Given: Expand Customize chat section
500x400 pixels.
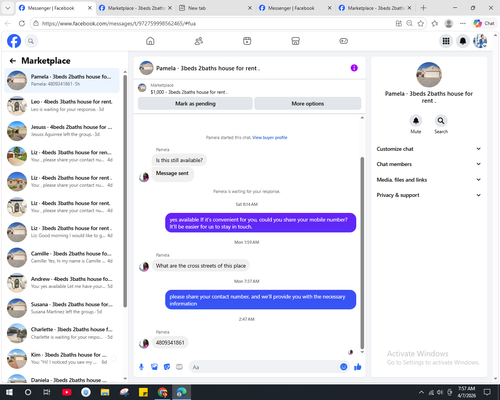Looking at the screenshot, I should coord(429,149).
